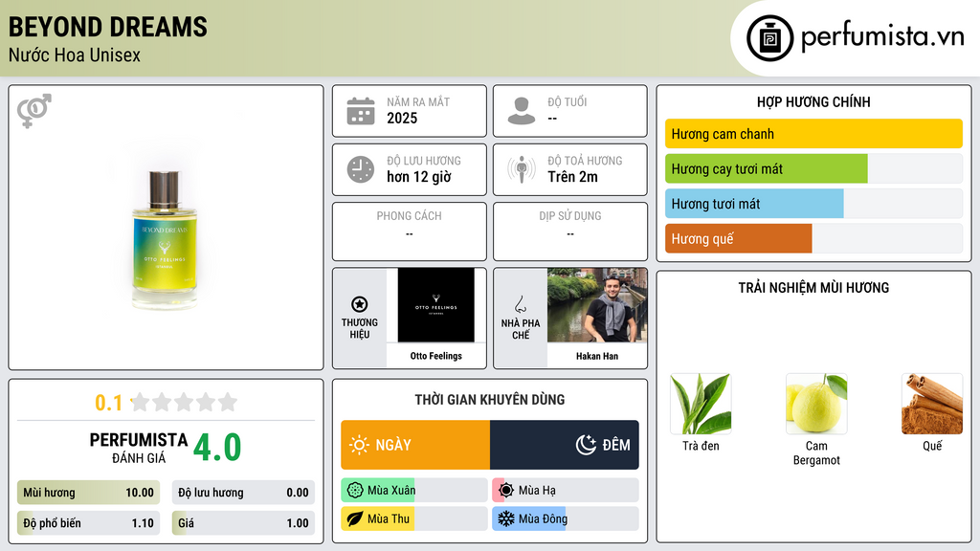Click the person icon for Độ tuổi

pos(522,111)
